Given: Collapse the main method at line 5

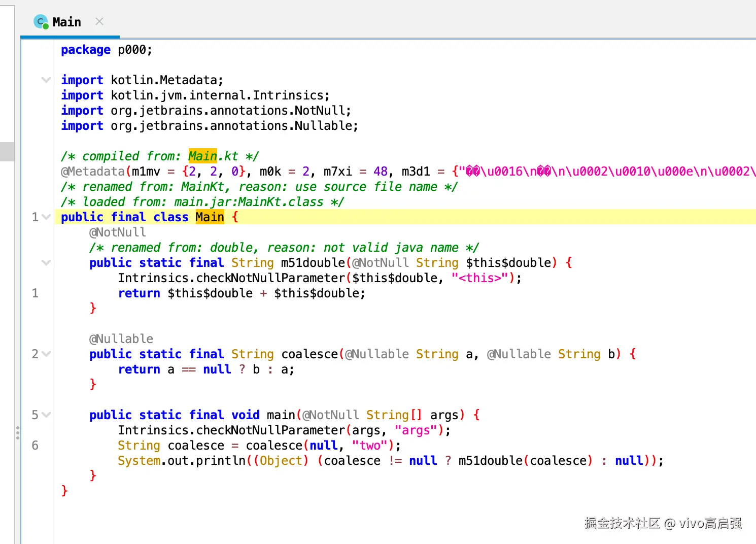Looking at the screenshot, I should pos(46,415).
